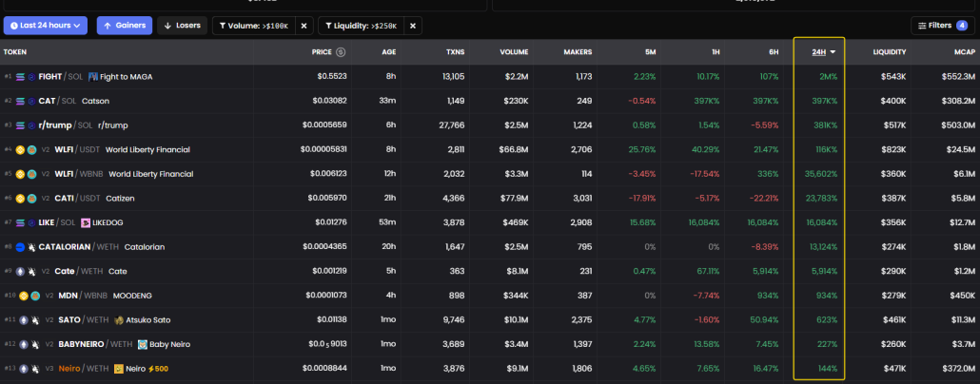980x384 pixels.
Task: Open the Last 24 hours dropdown
Action: pos(46,26)
